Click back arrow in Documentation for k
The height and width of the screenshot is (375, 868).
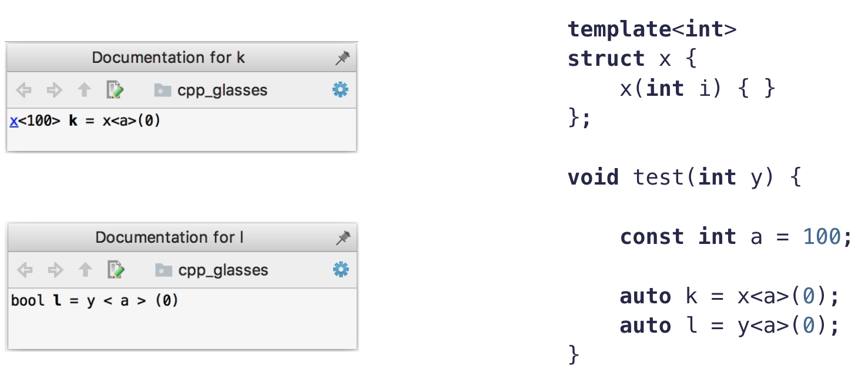24,90
